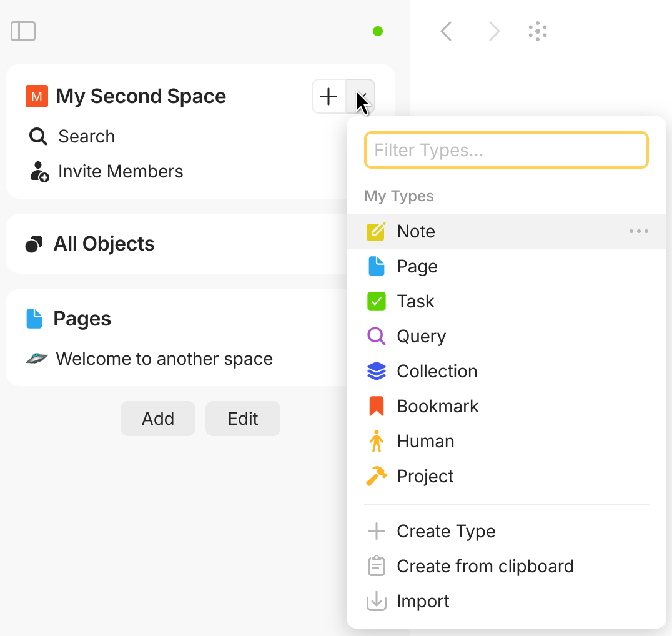Go forward with the right arrow
This screenshot has height=636, width=672.
click(x=494, y=31)
